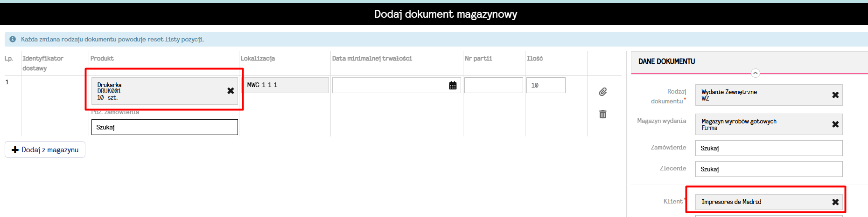Click the Nr partii input field
The height and width of the screenshot is (217, 868).
coord(493,85)
